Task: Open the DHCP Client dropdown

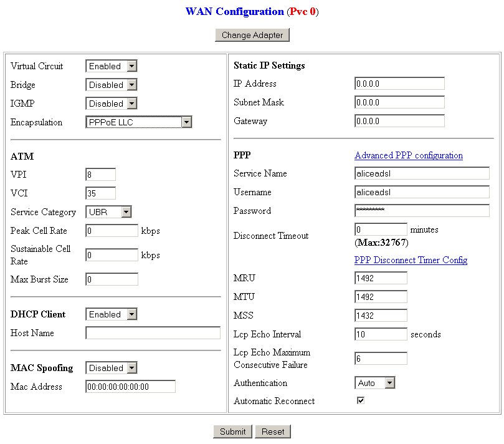Action: tap(112, 314)
